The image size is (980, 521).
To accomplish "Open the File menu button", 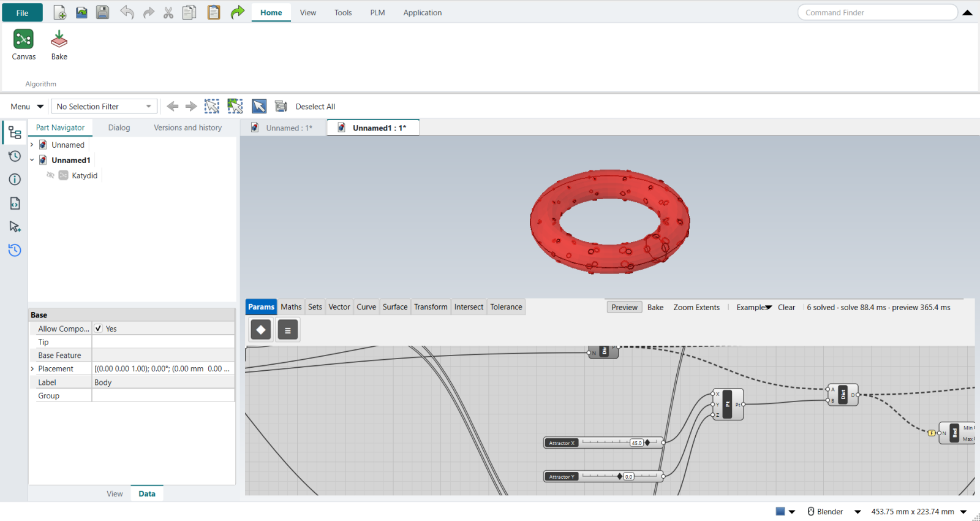I will [22, 12].
